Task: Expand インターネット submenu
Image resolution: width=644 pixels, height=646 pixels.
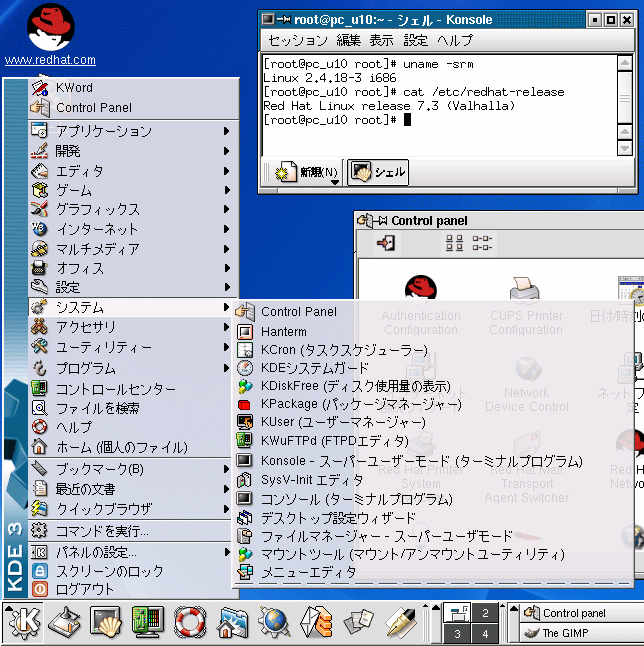Action: 133,229
